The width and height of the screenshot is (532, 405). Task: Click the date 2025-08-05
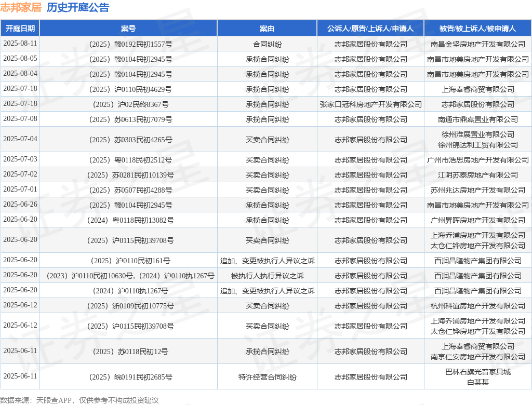click(20, 58)
